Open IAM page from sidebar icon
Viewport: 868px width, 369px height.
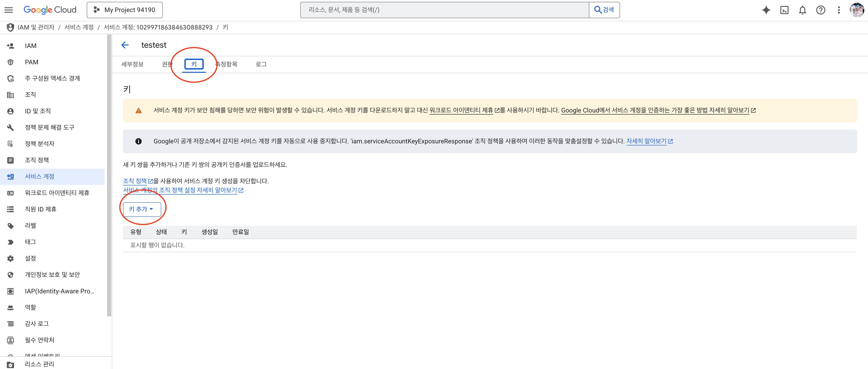click(10, 46)
